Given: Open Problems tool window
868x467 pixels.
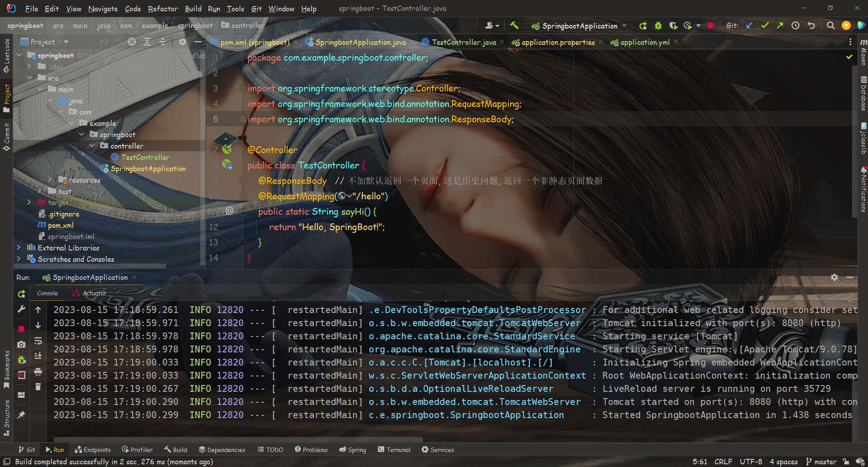Looking at the screenshot, I should coord(311,449).
